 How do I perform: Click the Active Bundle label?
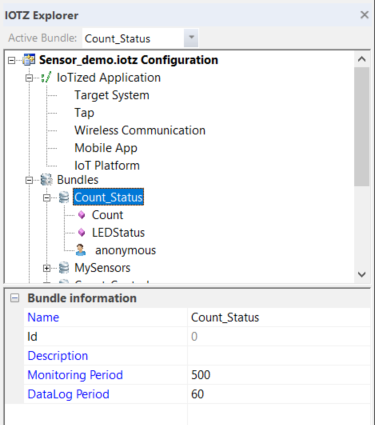click(43, 38)
